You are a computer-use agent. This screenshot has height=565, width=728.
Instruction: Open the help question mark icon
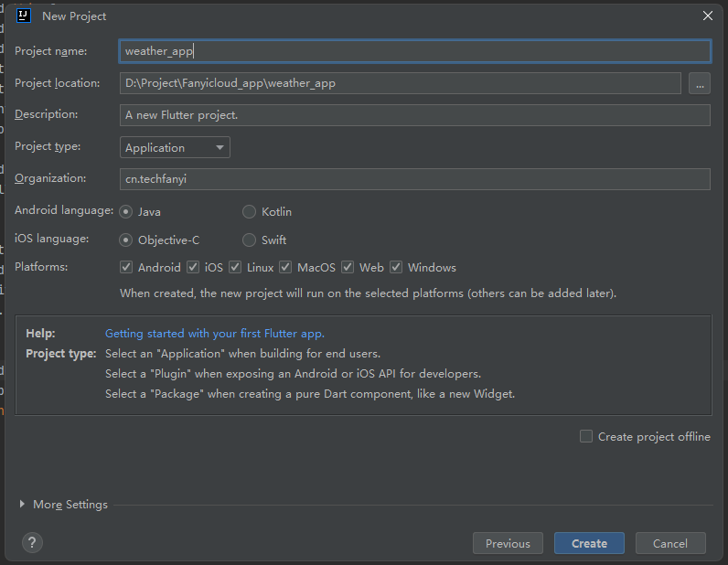[32, 542]
